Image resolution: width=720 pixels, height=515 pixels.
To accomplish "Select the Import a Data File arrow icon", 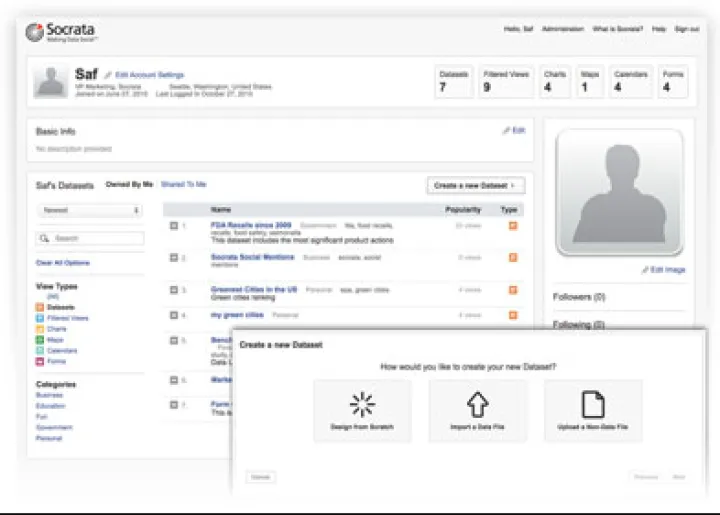I will 477,404.
